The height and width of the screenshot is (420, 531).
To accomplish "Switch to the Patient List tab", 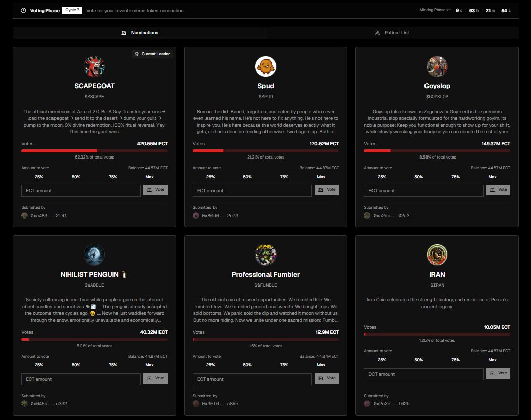I will [392, 33].
